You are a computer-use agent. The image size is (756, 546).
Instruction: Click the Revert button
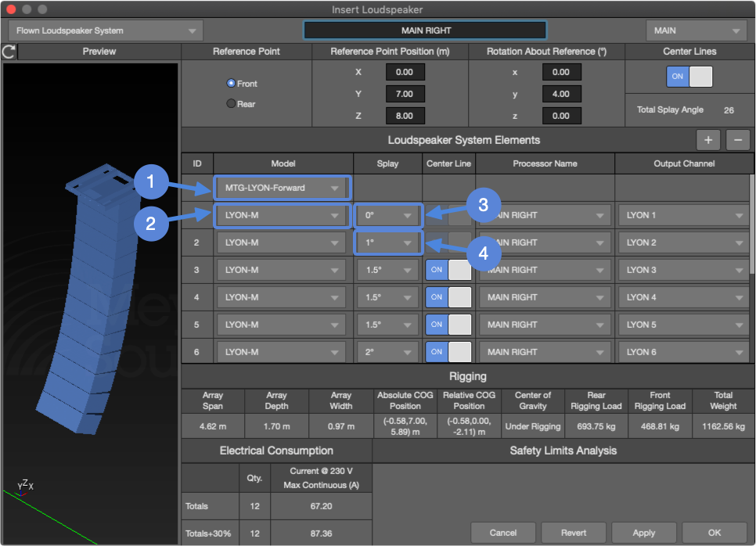574,533
